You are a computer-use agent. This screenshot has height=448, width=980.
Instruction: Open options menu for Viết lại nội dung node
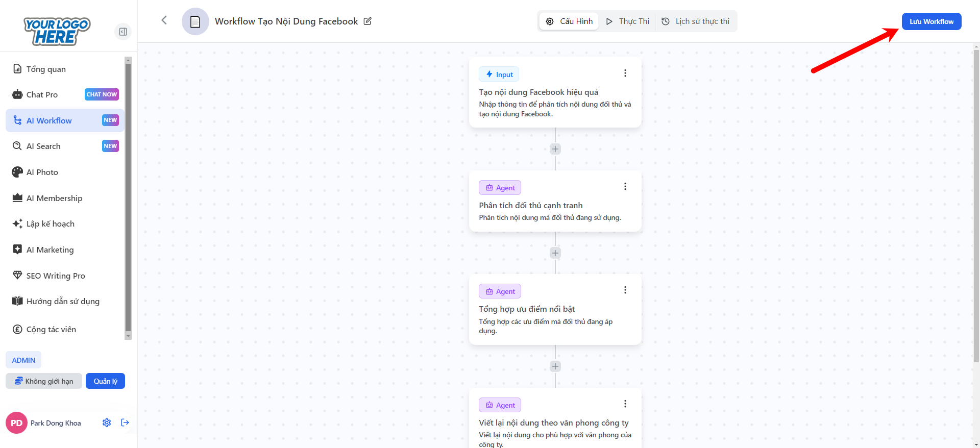coord(625,404)
